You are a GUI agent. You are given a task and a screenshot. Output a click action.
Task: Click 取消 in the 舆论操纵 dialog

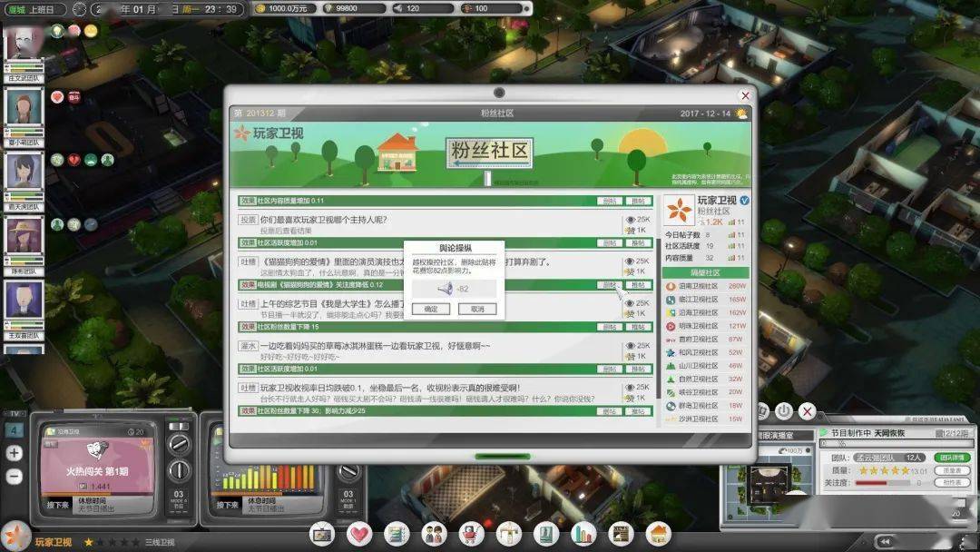point(477,309)
